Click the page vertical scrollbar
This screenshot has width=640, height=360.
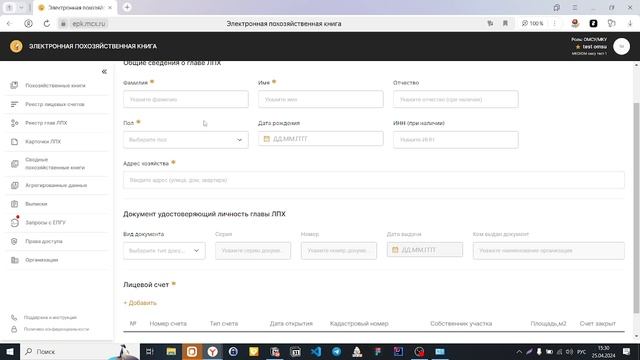636,208
